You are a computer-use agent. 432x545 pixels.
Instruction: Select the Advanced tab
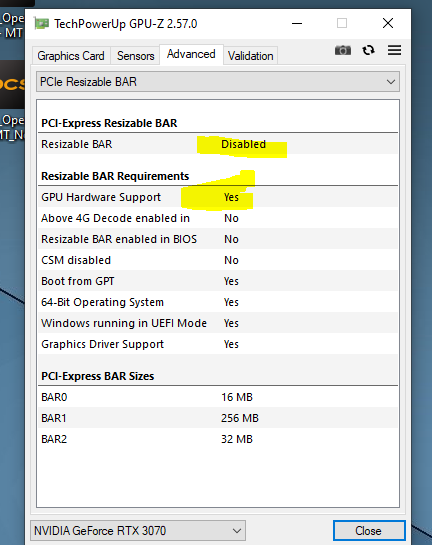tap(191, 54)
